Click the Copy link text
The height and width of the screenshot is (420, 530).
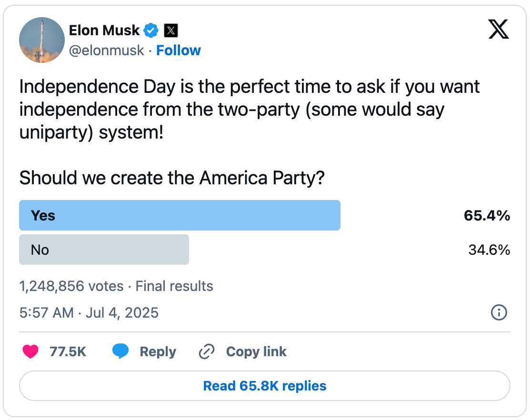coord(256,352)
